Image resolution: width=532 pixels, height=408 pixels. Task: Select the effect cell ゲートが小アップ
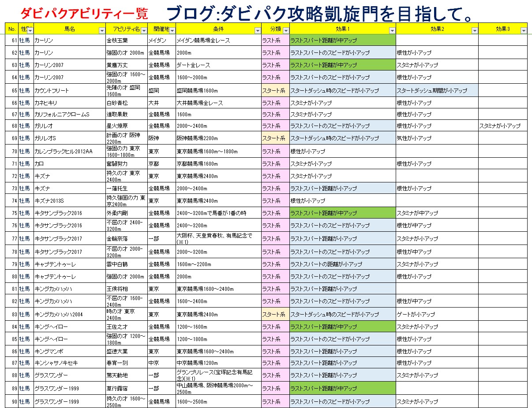[437, 315]
